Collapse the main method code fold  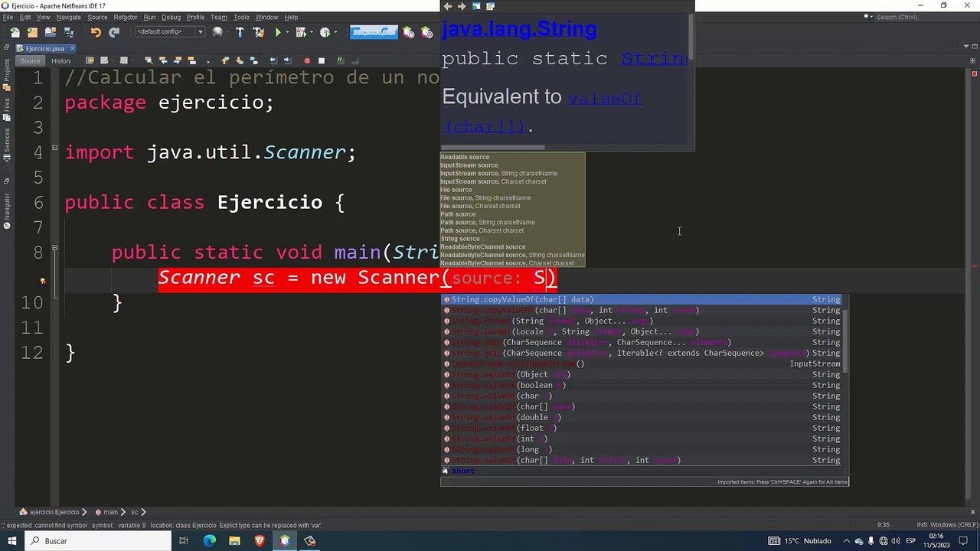click(54, 248)
